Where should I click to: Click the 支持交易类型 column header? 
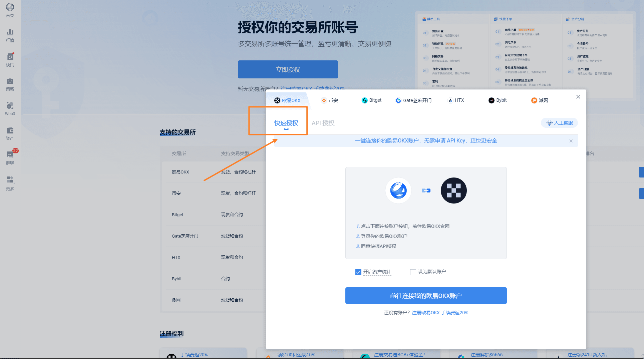[235, 153]
